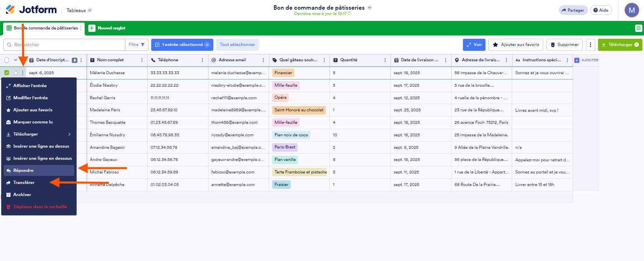This screenshot has width=644, height=261.
Task: Open the Télécharger submenu in context menu
Action: (39, 134)
